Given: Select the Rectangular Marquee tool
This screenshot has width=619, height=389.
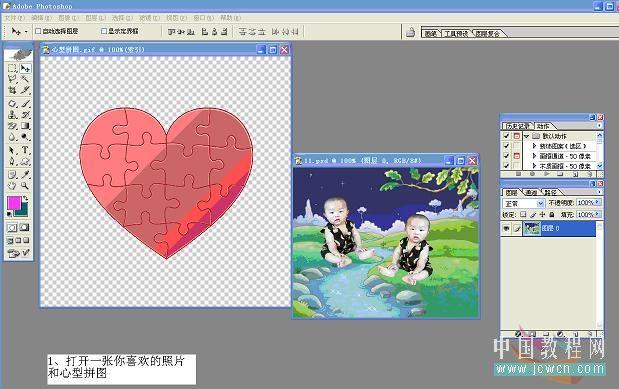Looking at the screenshot, I should click(12, 68).
